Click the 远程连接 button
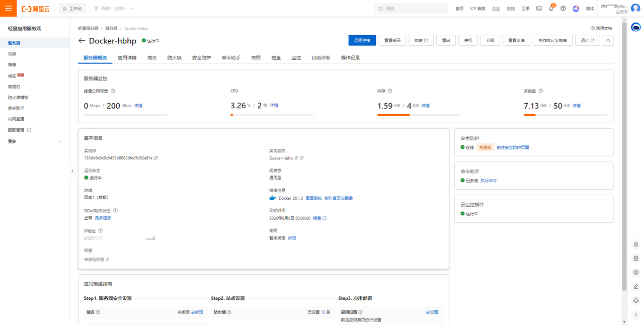644x325 pixels. 362,41
